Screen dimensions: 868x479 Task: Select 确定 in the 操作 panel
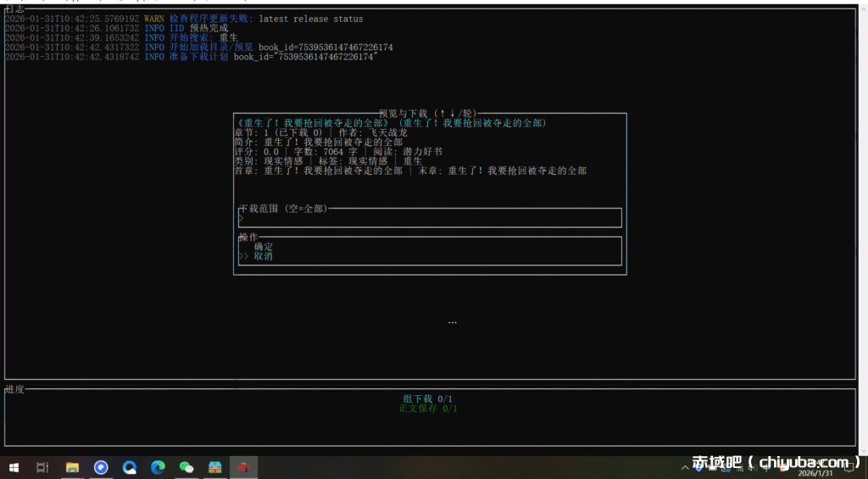tap(264, 247)
